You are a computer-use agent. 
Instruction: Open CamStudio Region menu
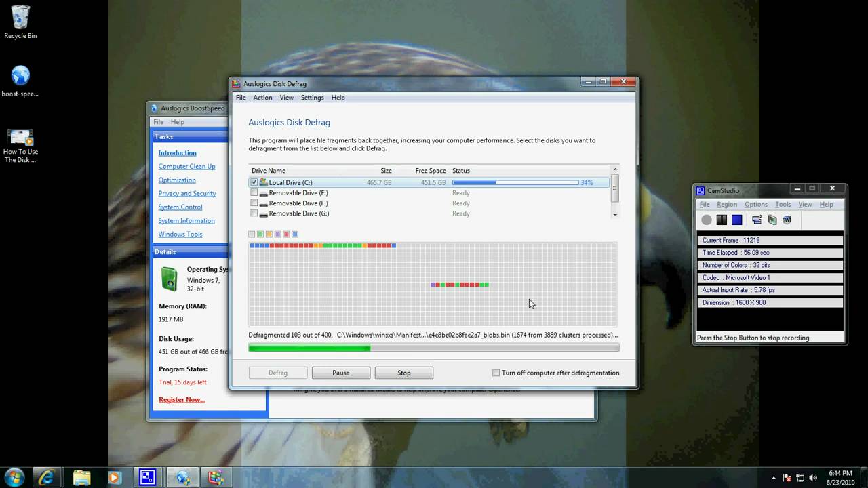pyautogui.click(x=727, y=205)
